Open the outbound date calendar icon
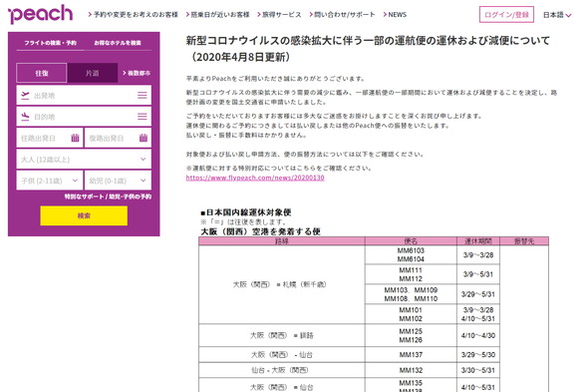Viewport: 588px width, 392px height. point(75,138)
